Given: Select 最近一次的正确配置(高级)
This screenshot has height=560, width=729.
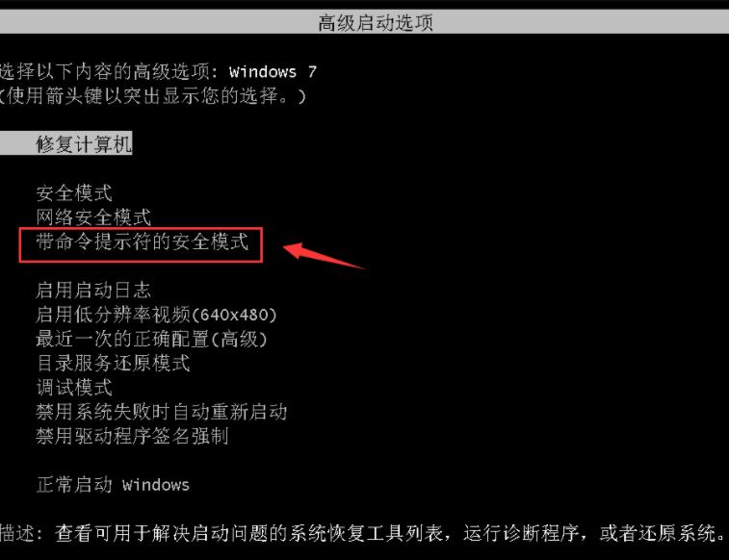Looking at the screenshot, I should click(x=152, y=339).
